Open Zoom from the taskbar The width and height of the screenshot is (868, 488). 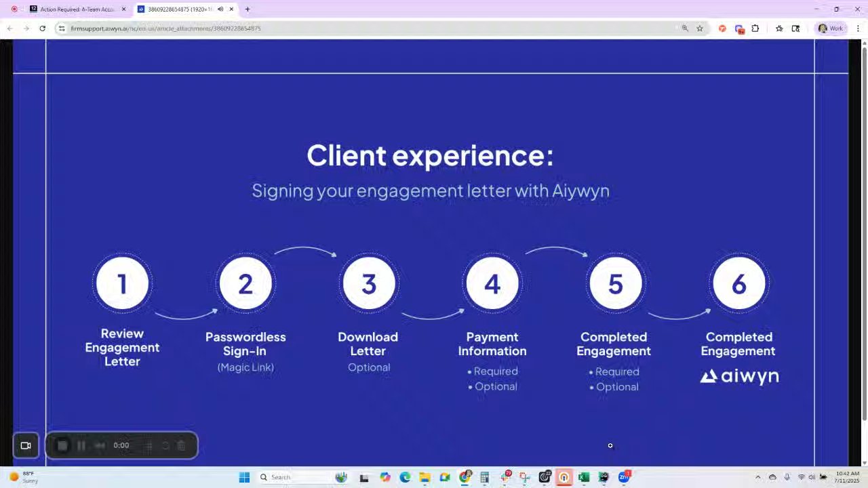tap(624, 477)
